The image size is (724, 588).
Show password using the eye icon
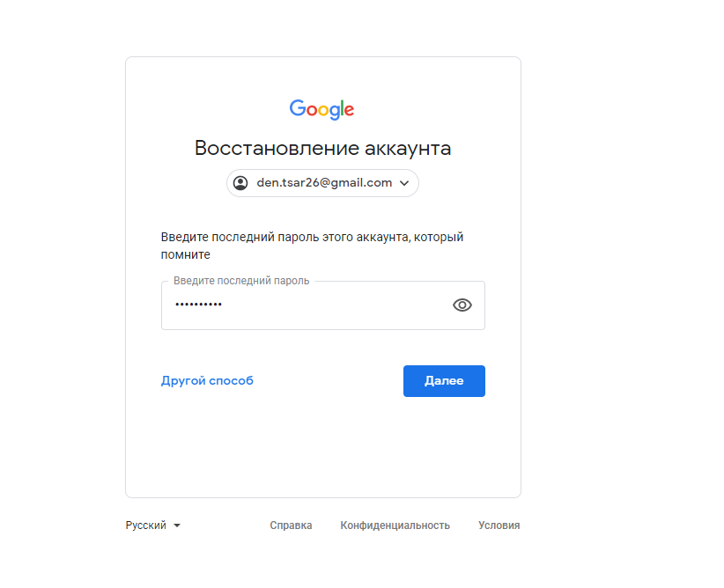462,305
